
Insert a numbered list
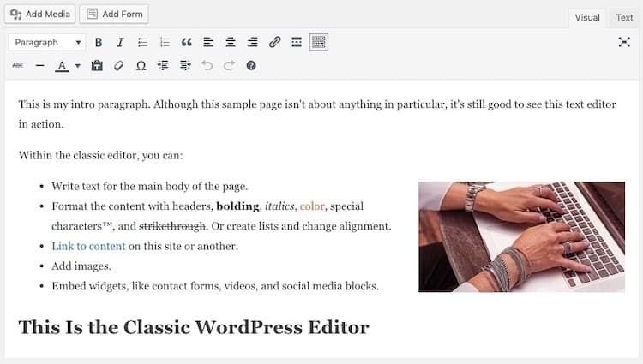pyautogui.click(x=165, y=42)
